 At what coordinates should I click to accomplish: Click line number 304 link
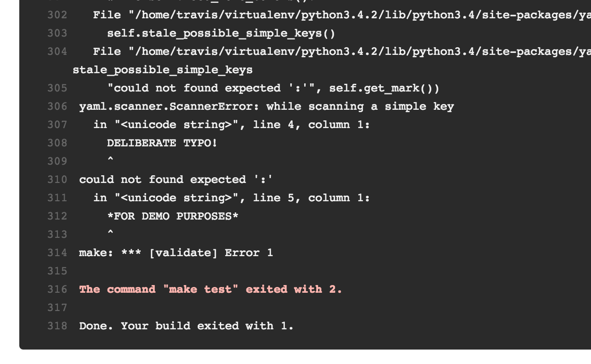point(57,52)
